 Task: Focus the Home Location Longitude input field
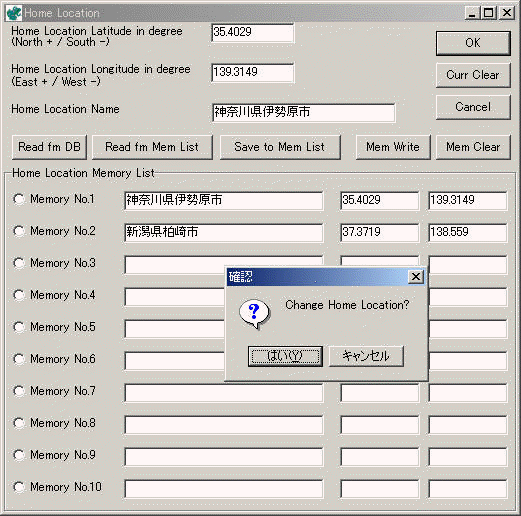(253, 73)
